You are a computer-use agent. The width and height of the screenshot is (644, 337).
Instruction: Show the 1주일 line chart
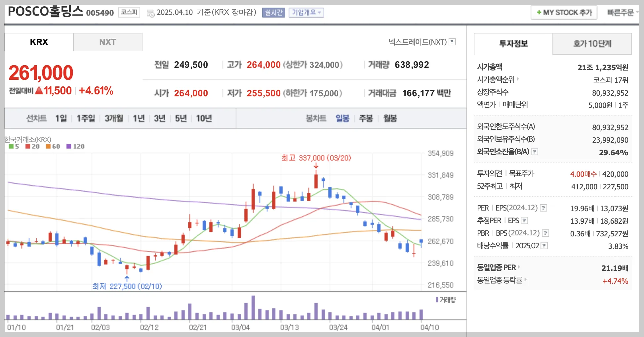(86, 119)
